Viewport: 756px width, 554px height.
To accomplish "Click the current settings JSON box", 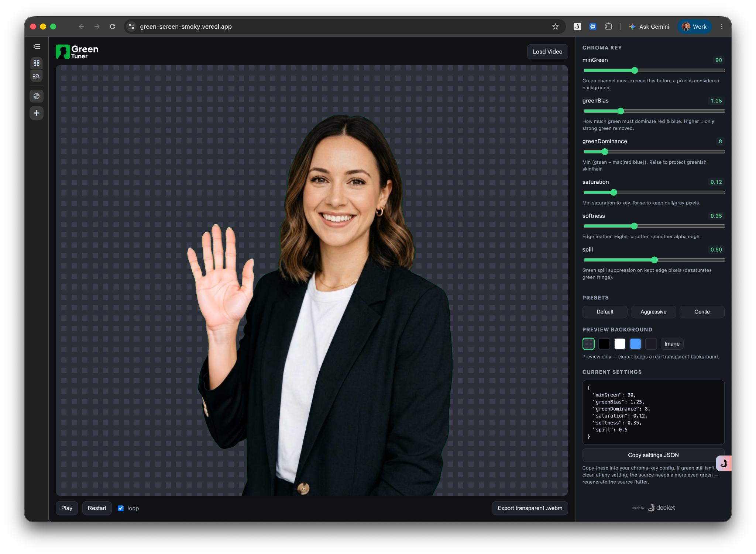I will coord(653,412).
